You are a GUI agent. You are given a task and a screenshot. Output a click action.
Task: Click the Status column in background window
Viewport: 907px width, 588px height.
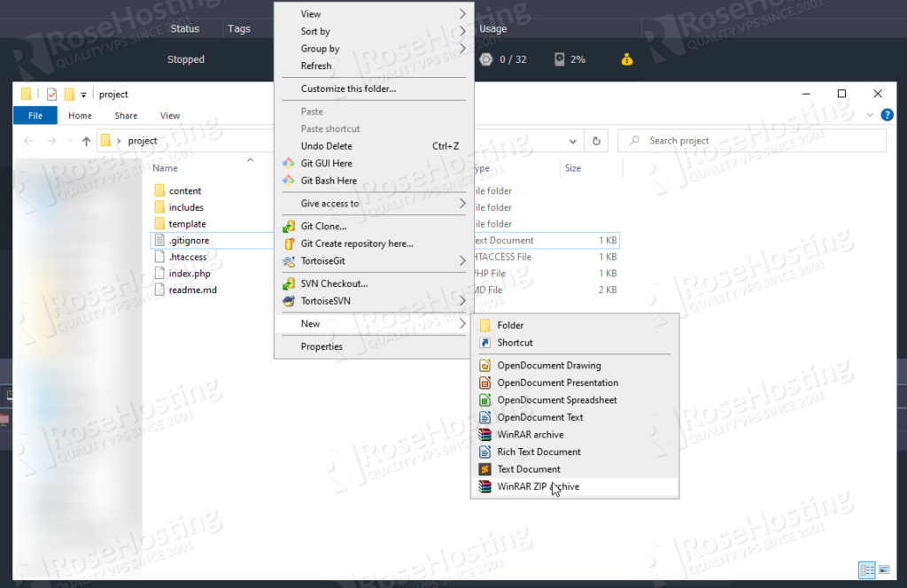coord(185,28)
